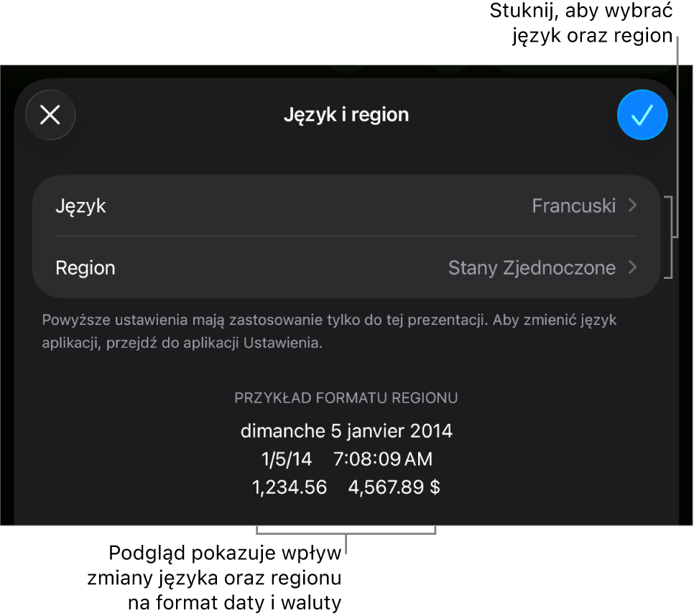This screenshot has height=616, width=694.
Task: Tap the chevron beside Stany Zjednoczone
Action: pyautogui.click(x=633, y=267)
